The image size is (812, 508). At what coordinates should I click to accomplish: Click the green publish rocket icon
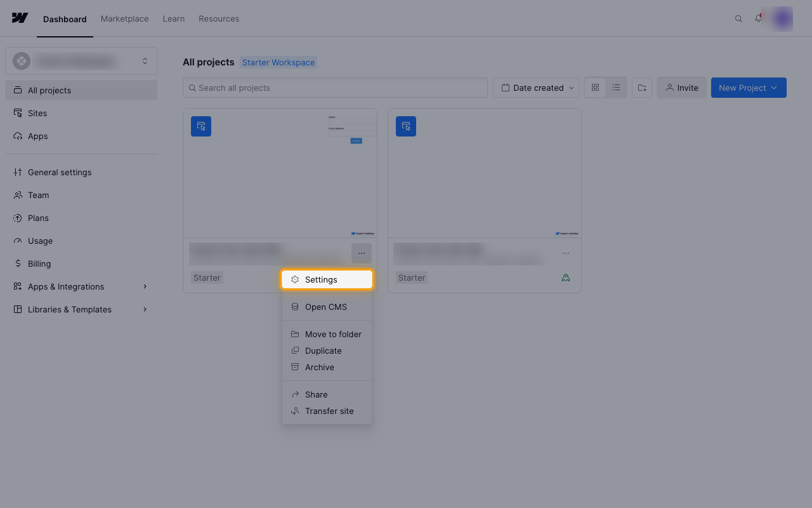(x=566, y=277)
